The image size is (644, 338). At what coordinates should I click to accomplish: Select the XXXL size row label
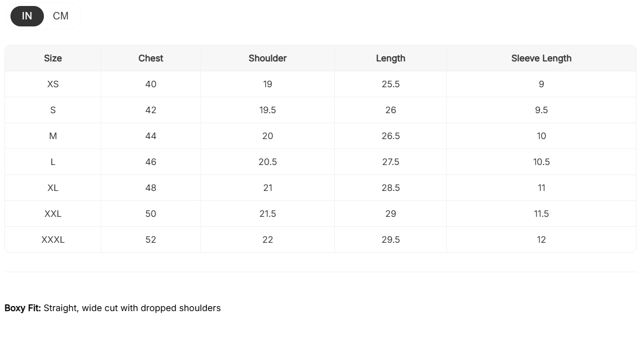tap(53, 240)
